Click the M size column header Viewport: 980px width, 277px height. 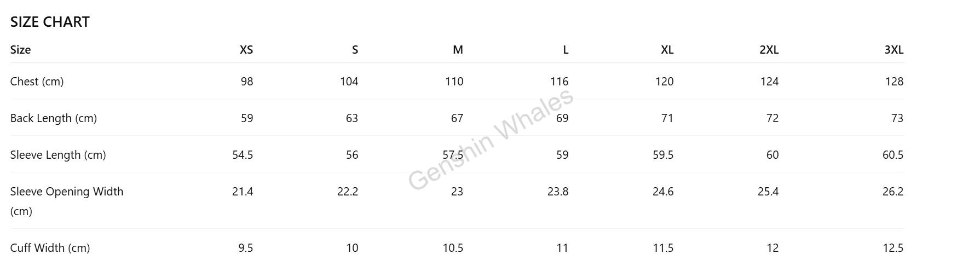(458, 50)
